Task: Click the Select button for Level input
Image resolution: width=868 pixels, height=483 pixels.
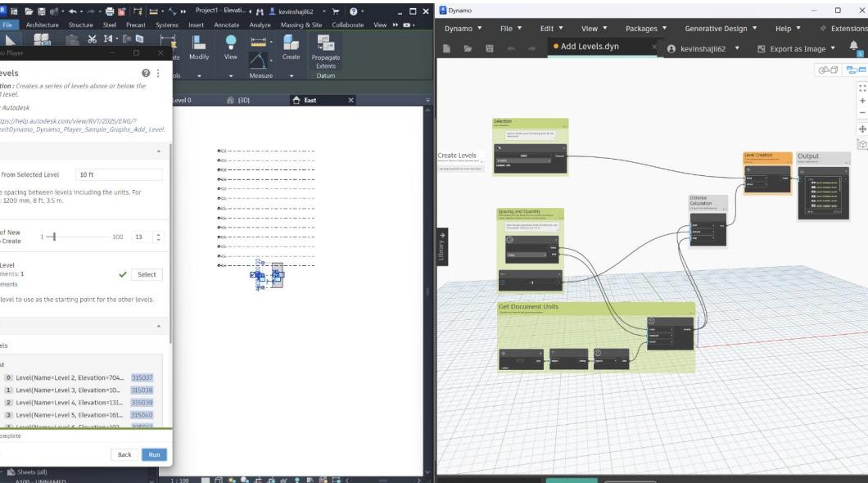Action: point(147,274)
